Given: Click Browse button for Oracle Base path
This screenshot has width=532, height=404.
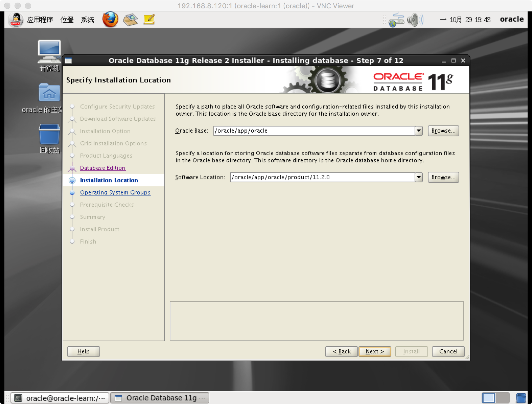Looking at the screenshot, I should [443, 130].
